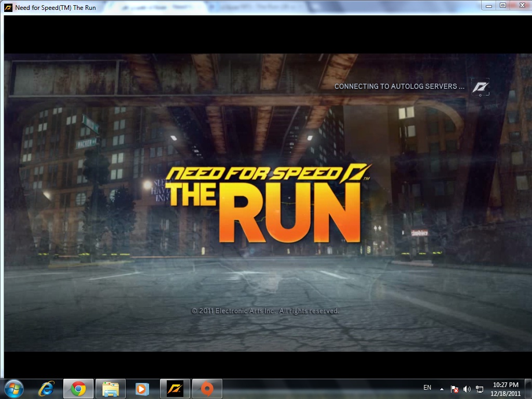Image resolution: width=532 pixels, height=399 pixels.
Task: Launch Internet Explorer from the taskbar
Action: [46, 389]
